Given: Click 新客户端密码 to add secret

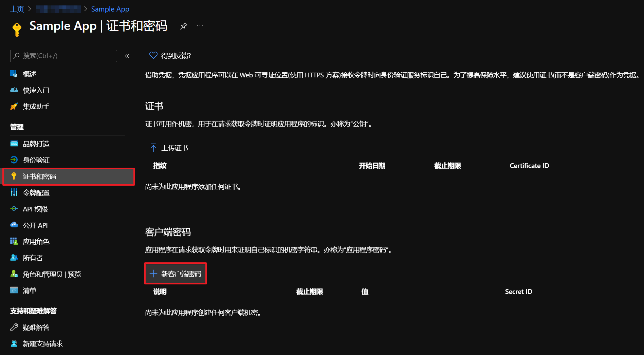Looking at the screenshot, I should [x=176, y=274].
